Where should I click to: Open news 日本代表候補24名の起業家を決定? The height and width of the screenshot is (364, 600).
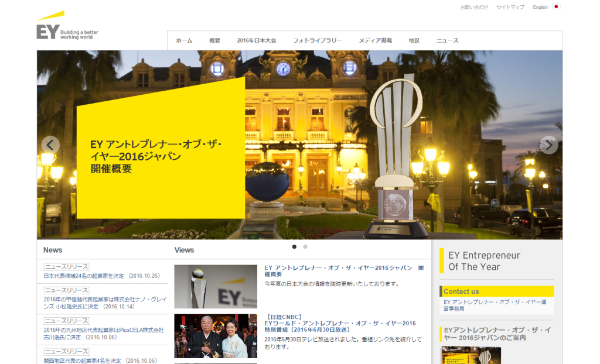click(x=84, y=276)
